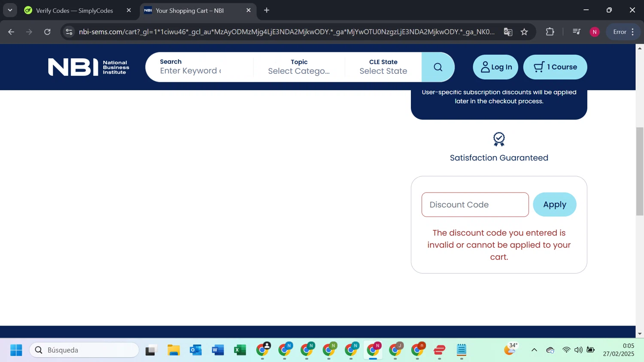The width and height of the screenshot is (644, 362).
Task: Click the Satisfaction Guaranteed text
Action: (499, 158)
